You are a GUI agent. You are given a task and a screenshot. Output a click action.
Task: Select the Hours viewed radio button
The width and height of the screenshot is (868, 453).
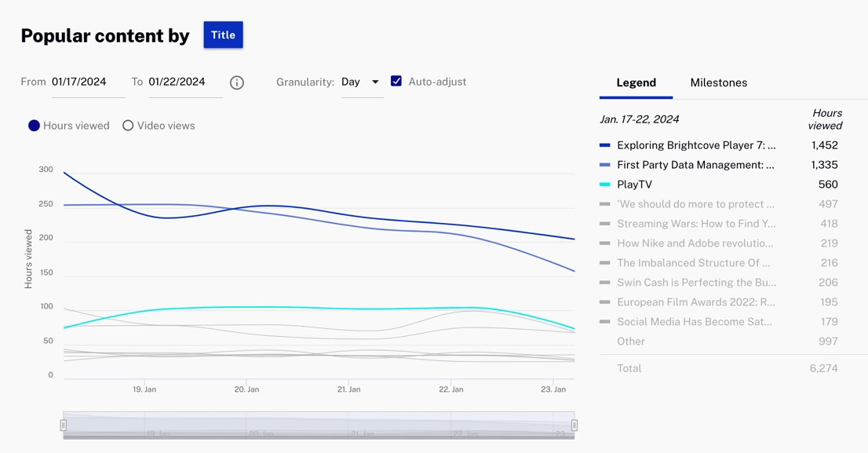[35, 126]
